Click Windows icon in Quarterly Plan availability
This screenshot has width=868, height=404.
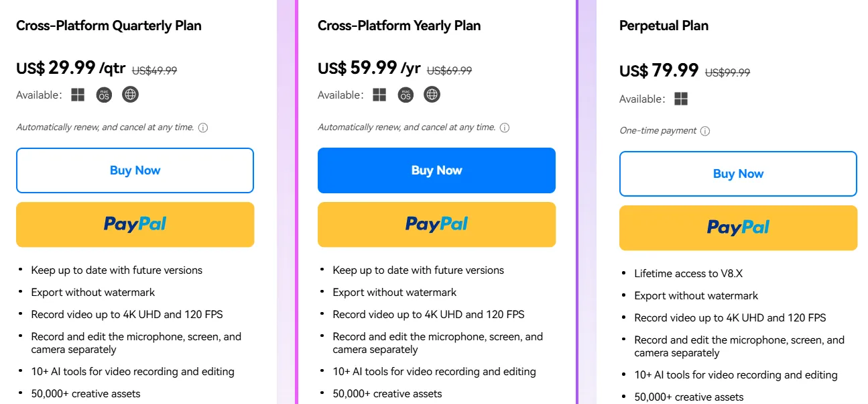[78, 95]
